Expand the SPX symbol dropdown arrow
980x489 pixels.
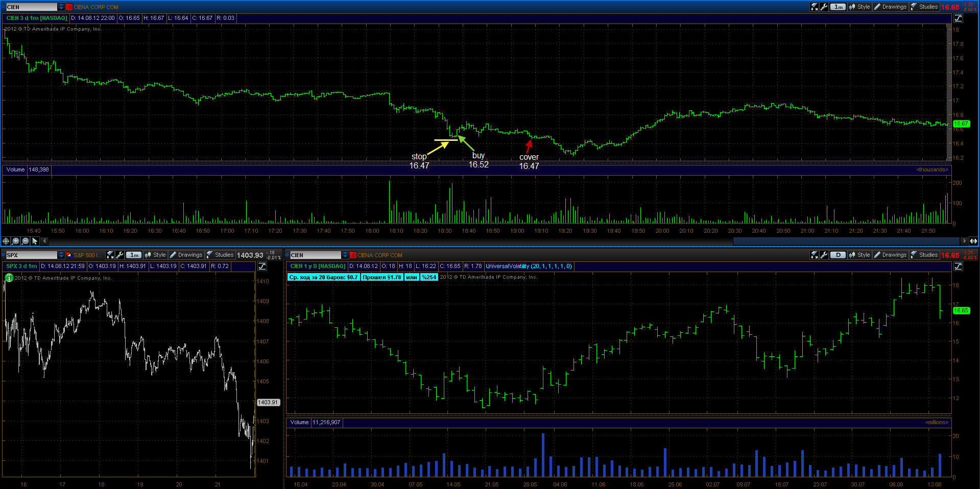tap(61, 255)
